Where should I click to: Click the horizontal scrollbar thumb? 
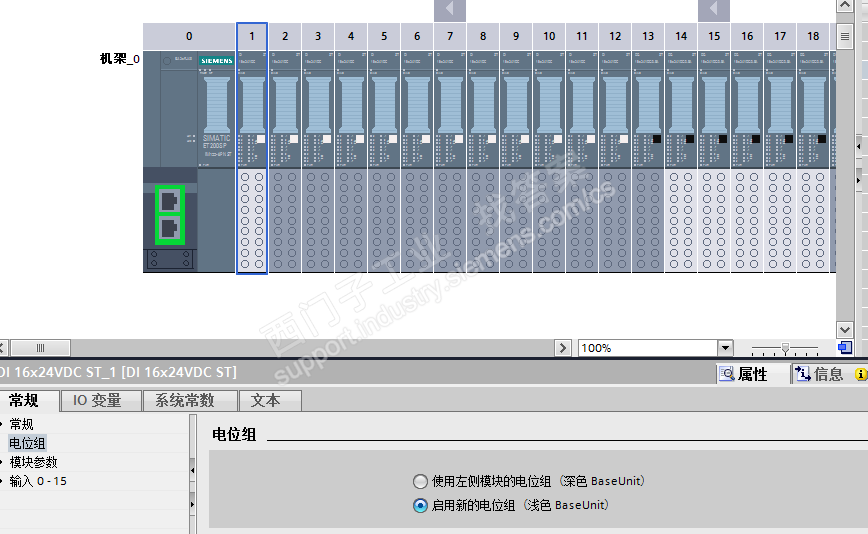[x=40, y=348]
